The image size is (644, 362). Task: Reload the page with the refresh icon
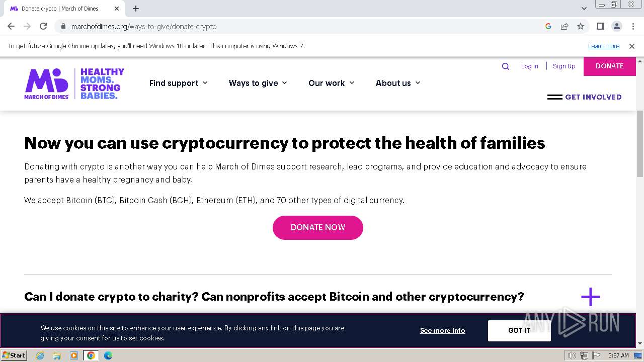tap(43, 26)
